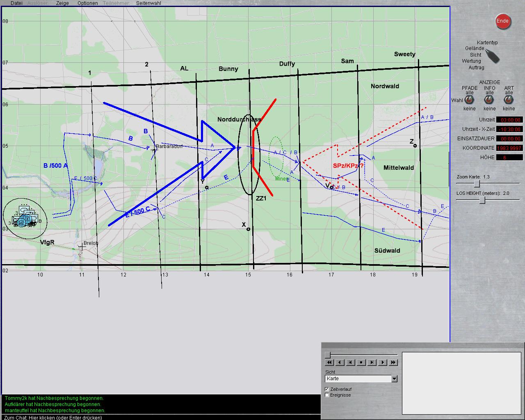The image size is (525, 420).
Task: Flip the ART display switch
Action: 509,100
